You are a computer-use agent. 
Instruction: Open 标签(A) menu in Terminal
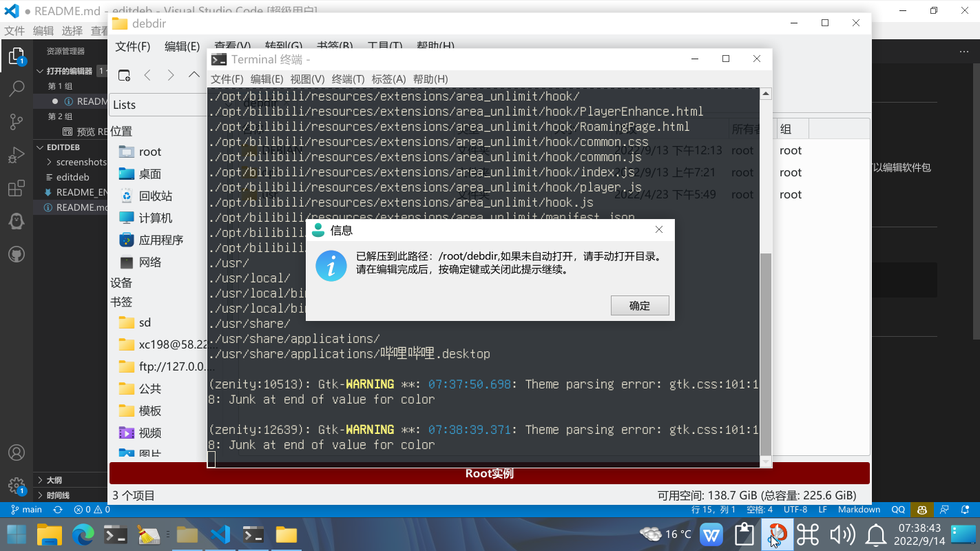coord(389,79)
